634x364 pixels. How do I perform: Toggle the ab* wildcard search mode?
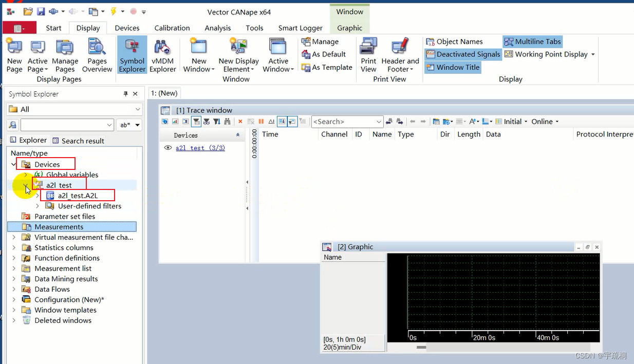tap(129, 125)
